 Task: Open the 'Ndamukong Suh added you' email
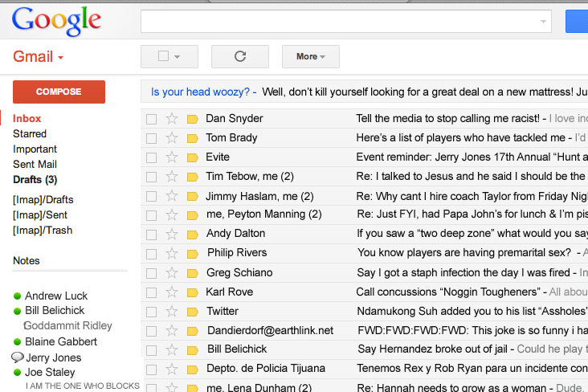[472, 312]
